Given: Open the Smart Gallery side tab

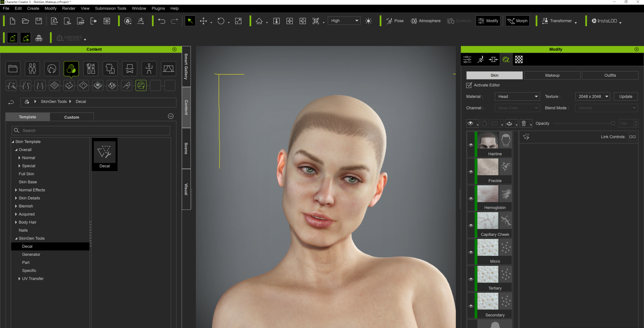Looking at the screenshot, I should point(186,67).
